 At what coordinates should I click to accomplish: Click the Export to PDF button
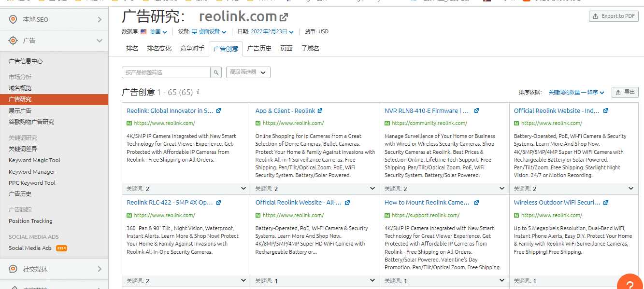pos(614,16)
